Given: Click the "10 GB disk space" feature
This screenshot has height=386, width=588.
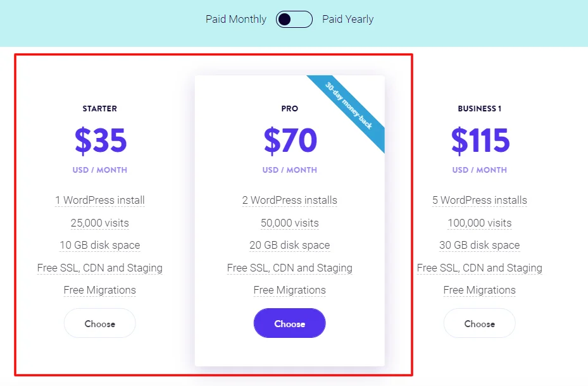Looking at the screenshot, I should click(x=100, y=246).
